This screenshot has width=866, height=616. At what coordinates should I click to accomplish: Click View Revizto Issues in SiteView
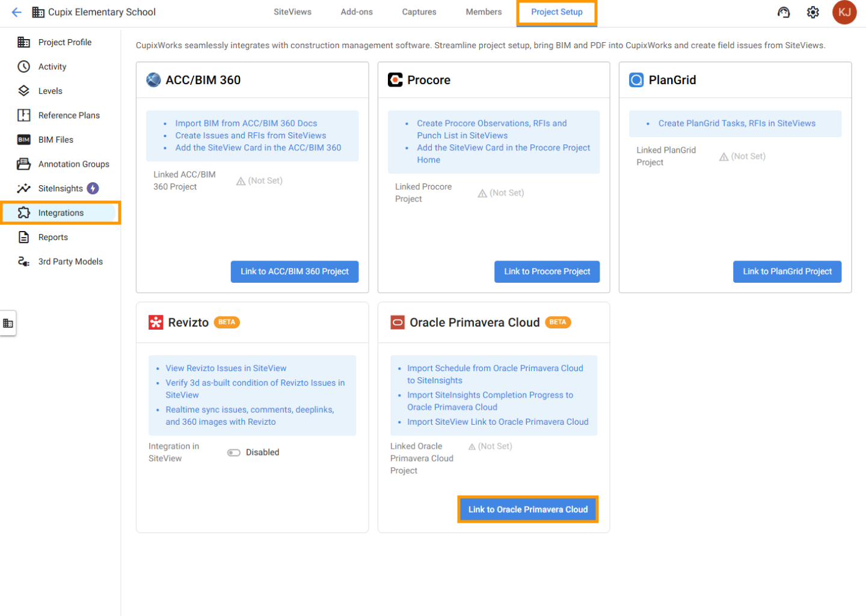point(226,368)
